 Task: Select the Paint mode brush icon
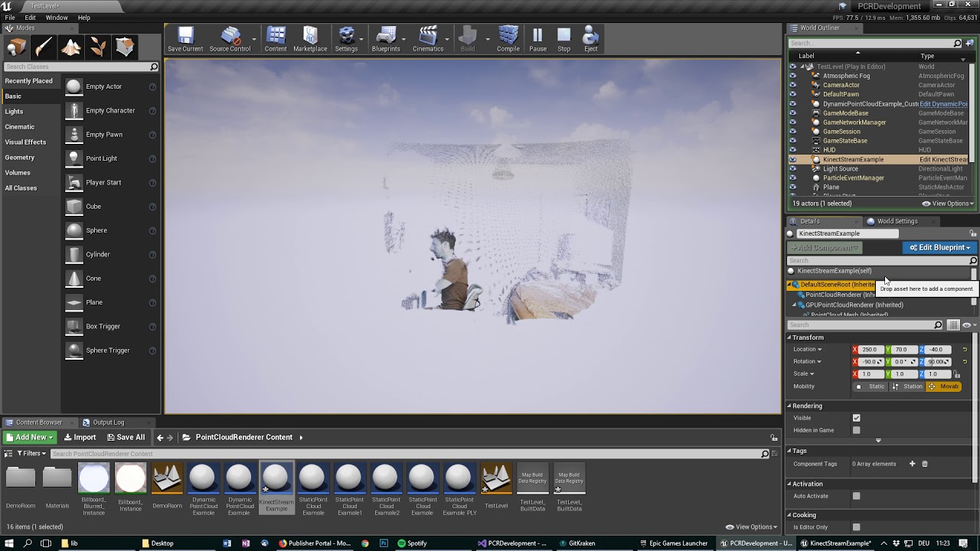click(x=44, y=47)
